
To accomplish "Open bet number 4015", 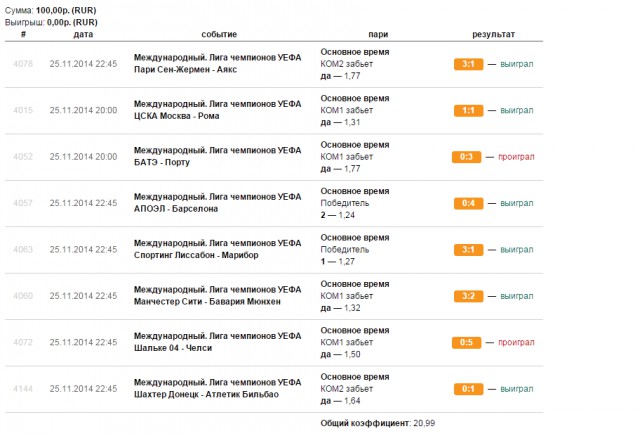I will pyautogui.click(x=23, y=110).
